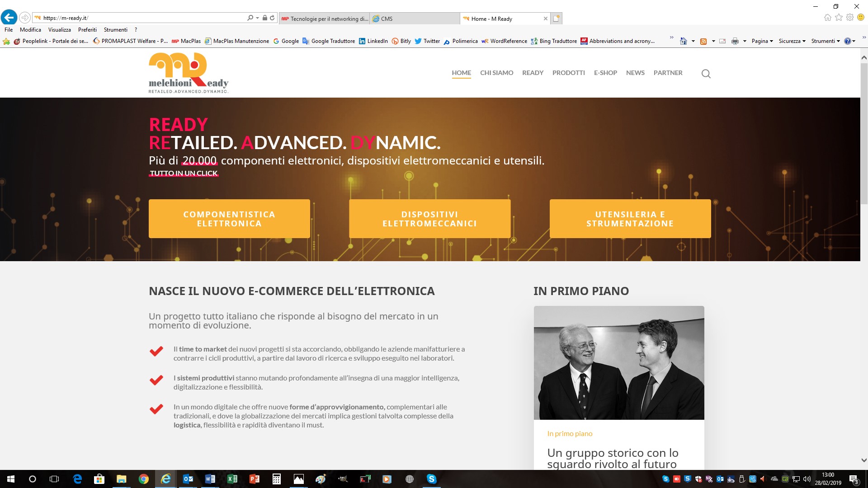Click the E-SHOP nav link
The image size is (868, 488).
point(605,73)
